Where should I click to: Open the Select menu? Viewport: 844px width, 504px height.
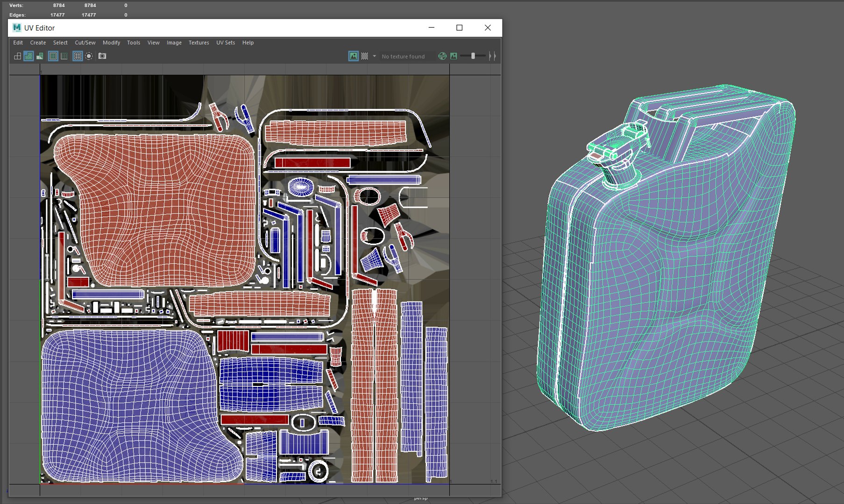pos(60,42)
